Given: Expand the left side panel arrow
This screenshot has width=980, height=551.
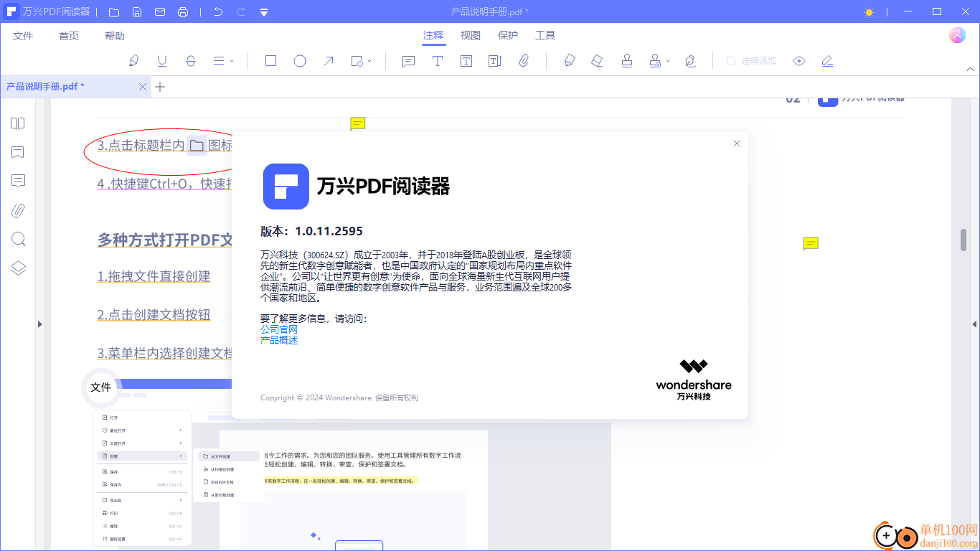Looking at the screenshot, I should (x=39, y=324).
